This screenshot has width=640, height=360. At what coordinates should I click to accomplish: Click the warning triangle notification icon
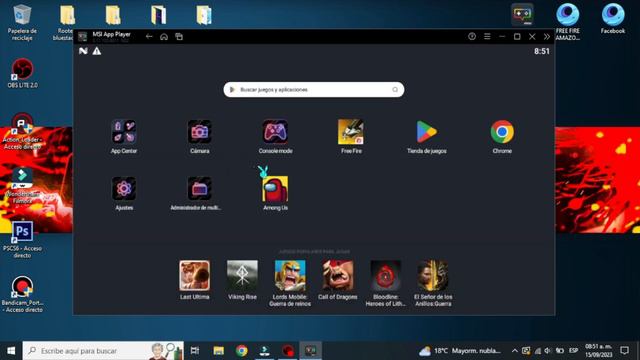click(x=97, y=51)
